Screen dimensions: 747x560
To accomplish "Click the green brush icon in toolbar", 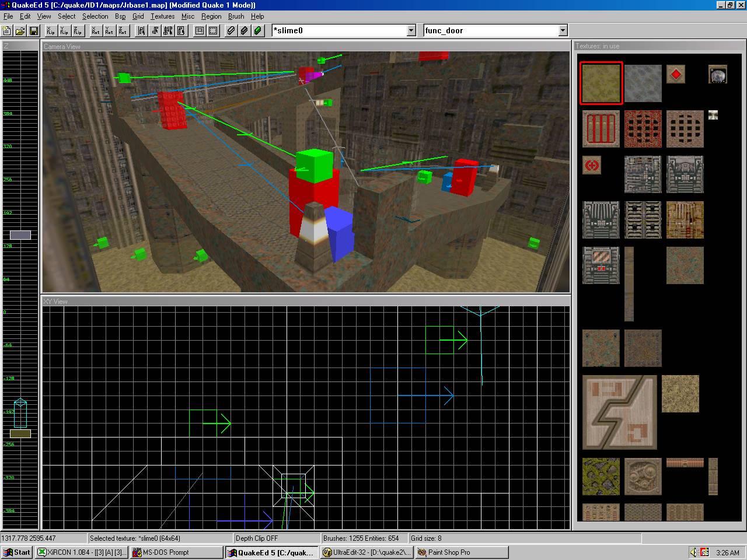I will (258, 31).
